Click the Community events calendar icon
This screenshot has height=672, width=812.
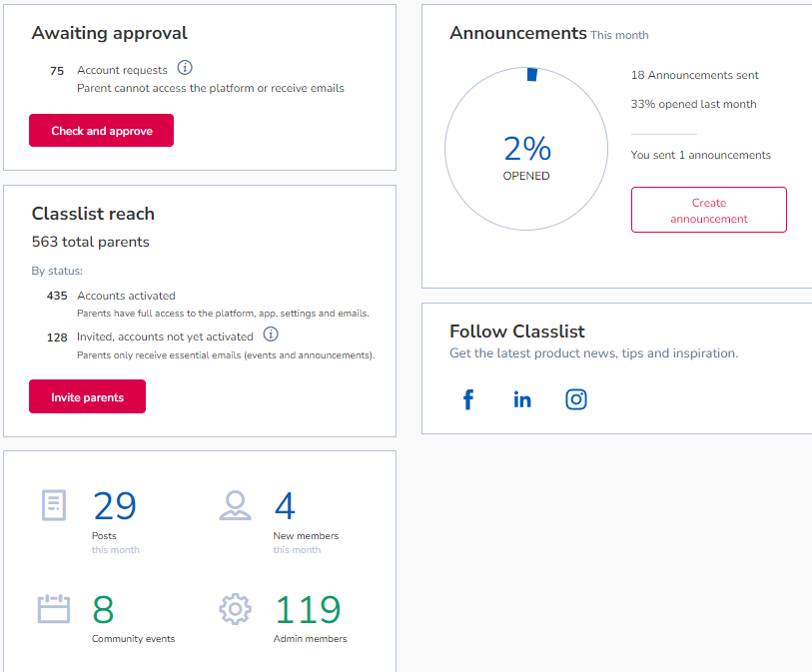(x=54, y=609)
